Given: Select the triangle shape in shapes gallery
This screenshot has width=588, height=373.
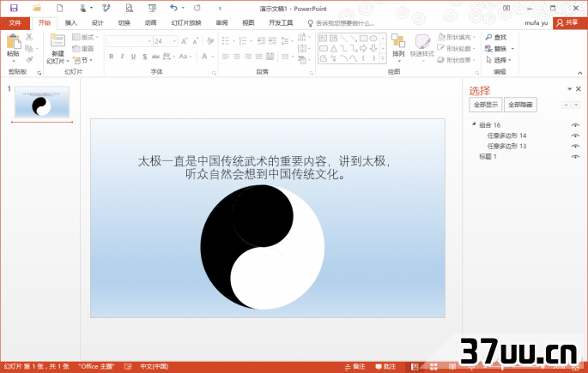Looking at the screenshot, I should pos(333,48).
